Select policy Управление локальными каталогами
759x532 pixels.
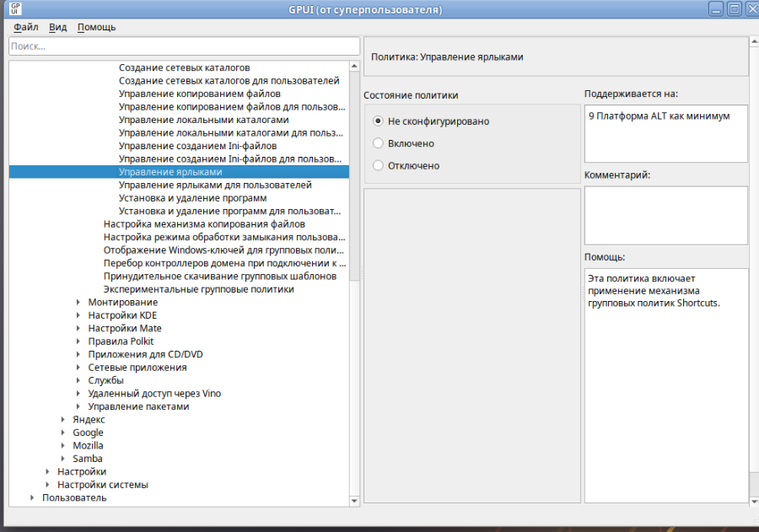(204, 120)
